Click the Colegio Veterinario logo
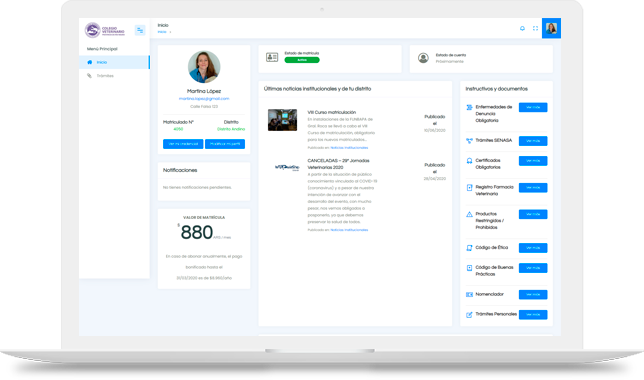 tap(105, 30)
